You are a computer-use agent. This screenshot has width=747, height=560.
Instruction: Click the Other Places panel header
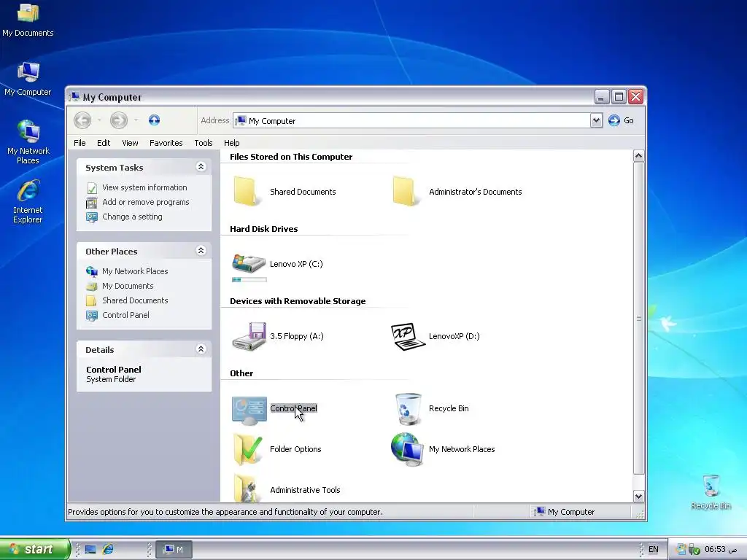click(x=144, y=251)
